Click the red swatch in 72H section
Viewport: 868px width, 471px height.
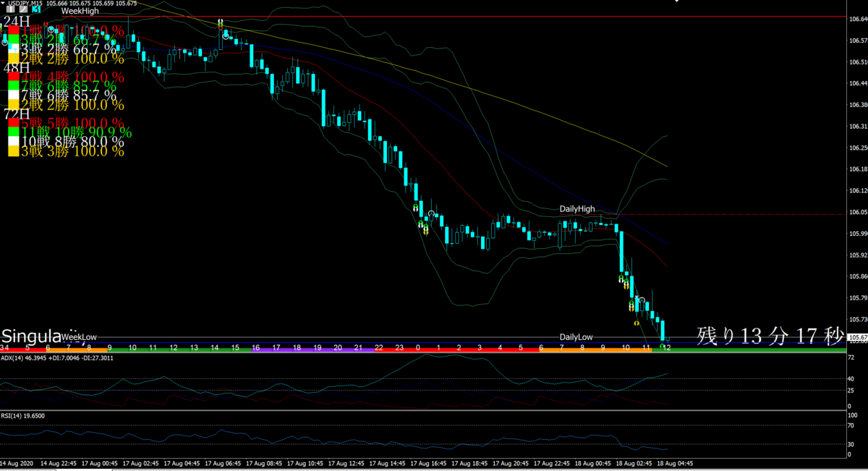pyautogui.click(x=13, y=123)
